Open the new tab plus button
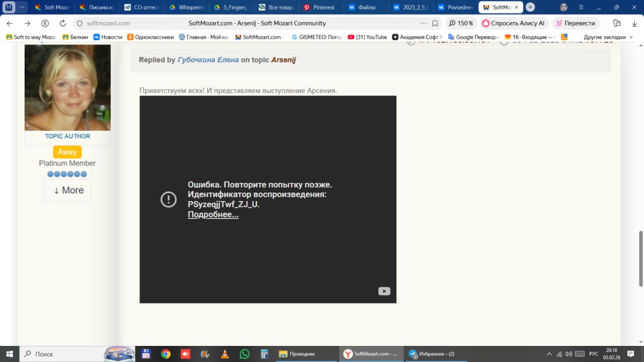This screenshot has height=362, width=644. point(530,8)
